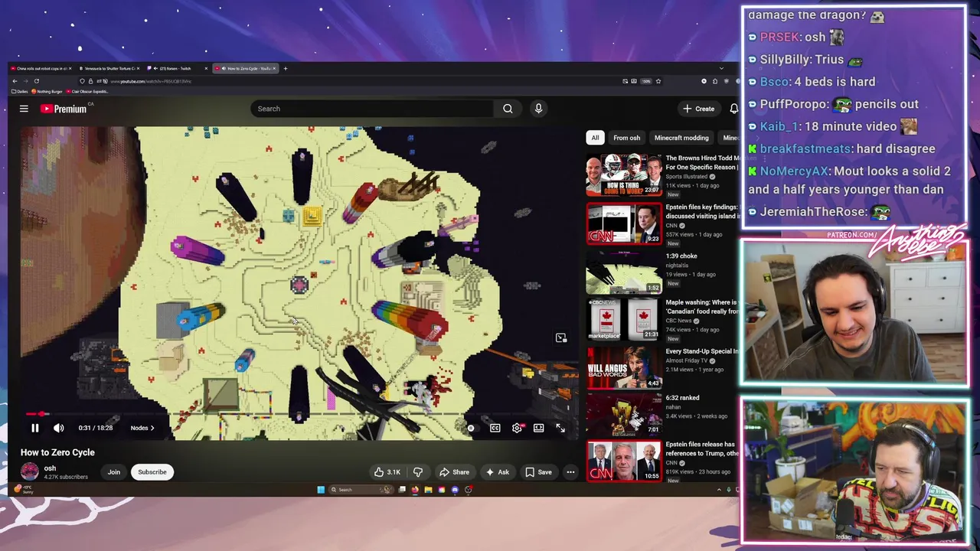Viewport: 980px width, 551px height.
Task: Show the browser tab list dropdown
Action: (x=721, y=68)
